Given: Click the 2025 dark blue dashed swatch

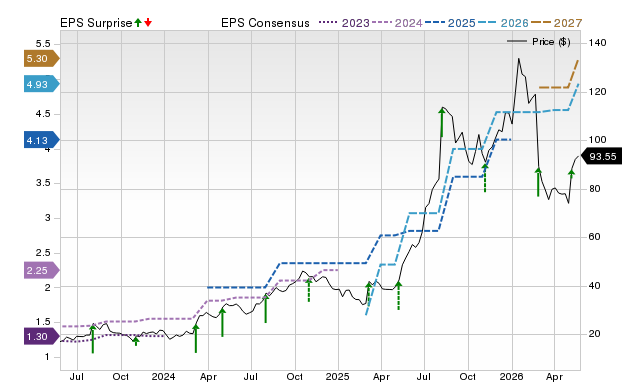Looking at the screenshot, I should coord(434,22).
